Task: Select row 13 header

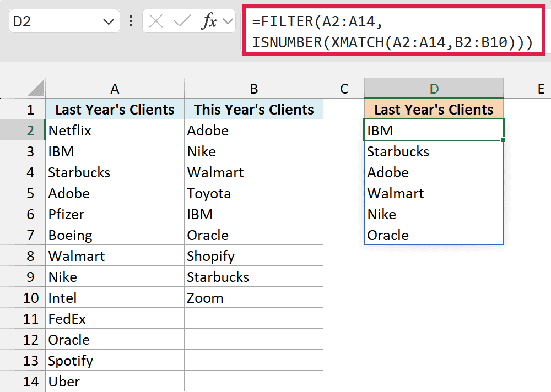Action: pos(23,360)
